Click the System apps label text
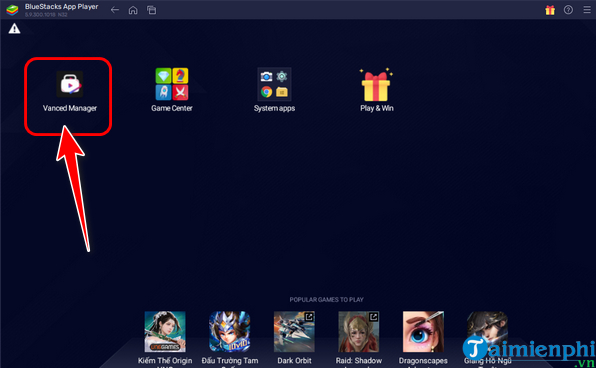596x368 pixels. [x=274, y=108]
